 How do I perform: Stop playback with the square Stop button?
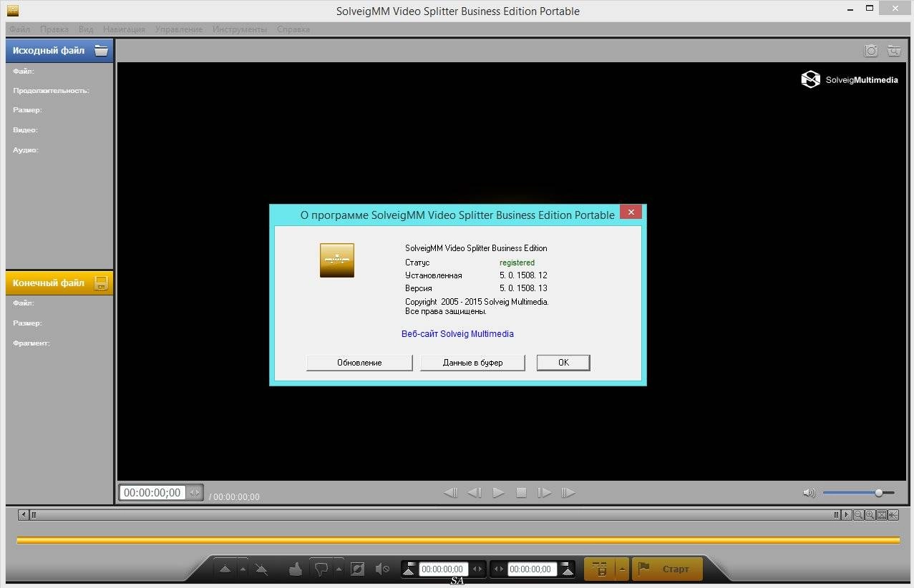coord(522,493)
